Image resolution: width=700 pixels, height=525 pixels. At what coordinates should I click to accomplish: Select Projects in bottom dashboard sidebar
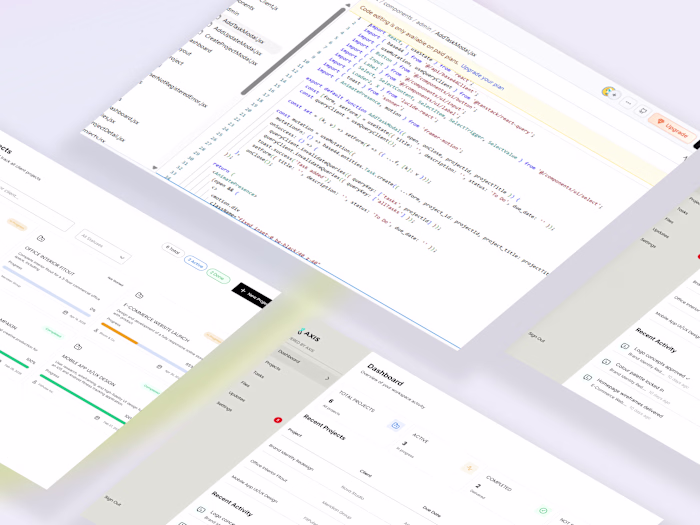pos(272,365)
